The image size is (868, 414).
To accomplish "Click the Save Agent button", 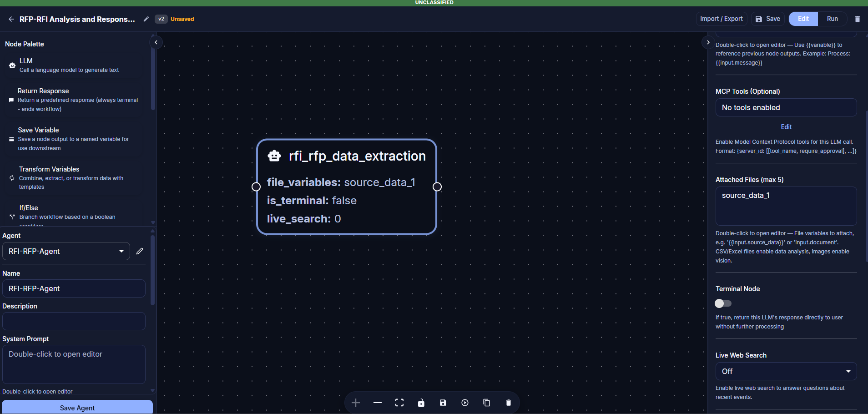I will click(x=77, y=408).
